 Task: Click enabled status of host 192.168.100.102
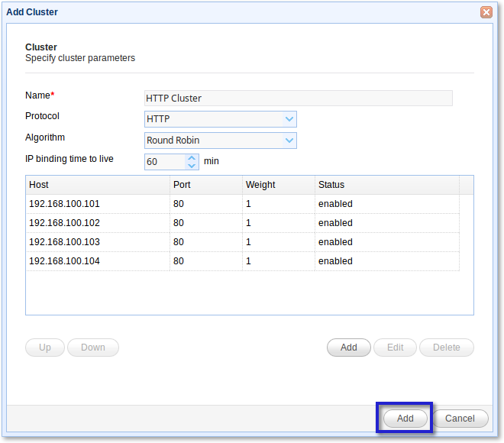coord(335,223)
